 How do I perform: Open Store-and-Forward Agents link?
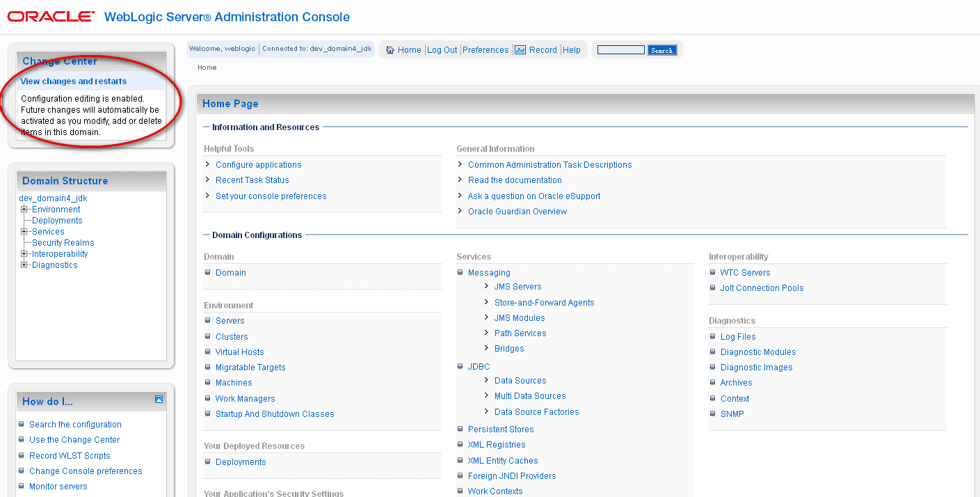click(545, 303)
